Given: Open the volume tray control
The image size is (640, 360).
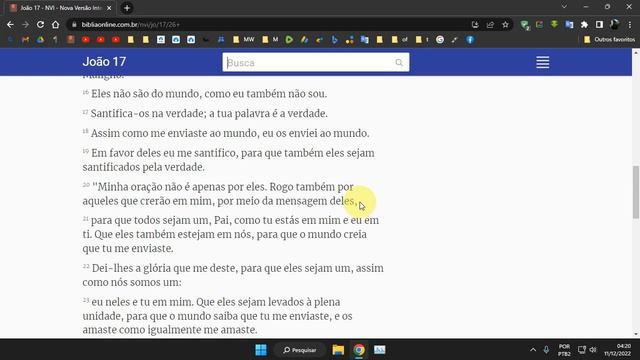Looking at the screenshot, I should pyautogui.click(x=593, y=350).
